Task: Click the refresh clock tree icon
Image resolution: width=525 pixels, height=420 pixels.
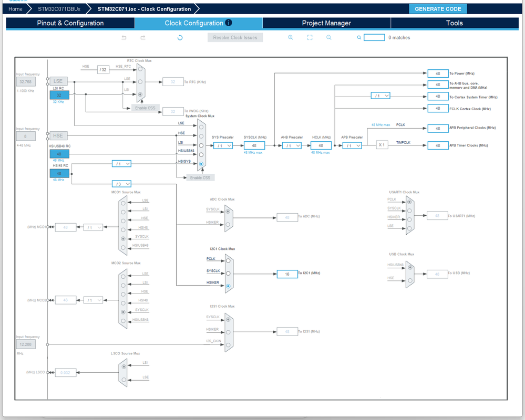Action: click(180, 37)
